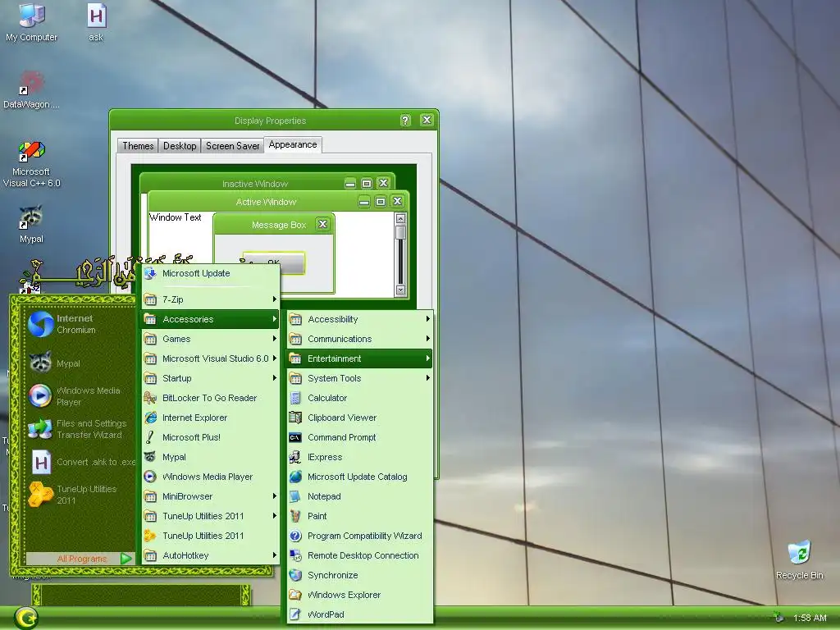Click Internet Chromium in Start menu
Viewport: 840px width, 630px height.
pyautogui.click(x=78, y=324)
